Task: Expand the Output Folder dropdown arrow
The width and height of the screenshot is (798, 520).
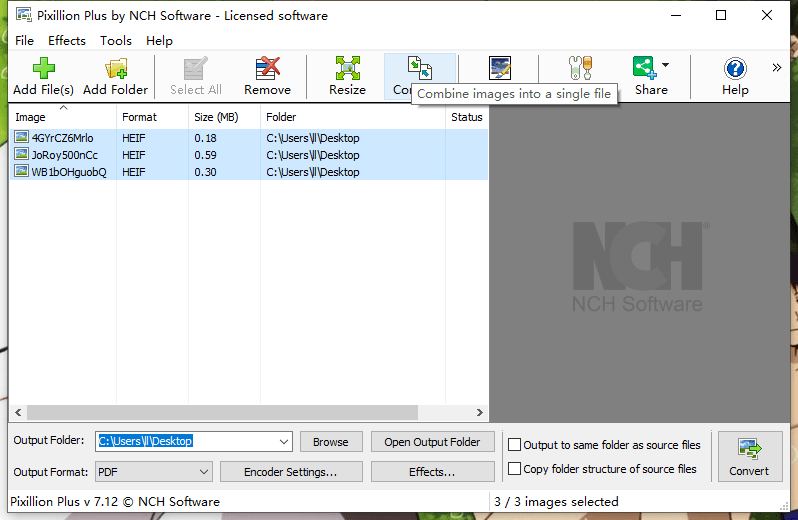Action: click(284, 442)
